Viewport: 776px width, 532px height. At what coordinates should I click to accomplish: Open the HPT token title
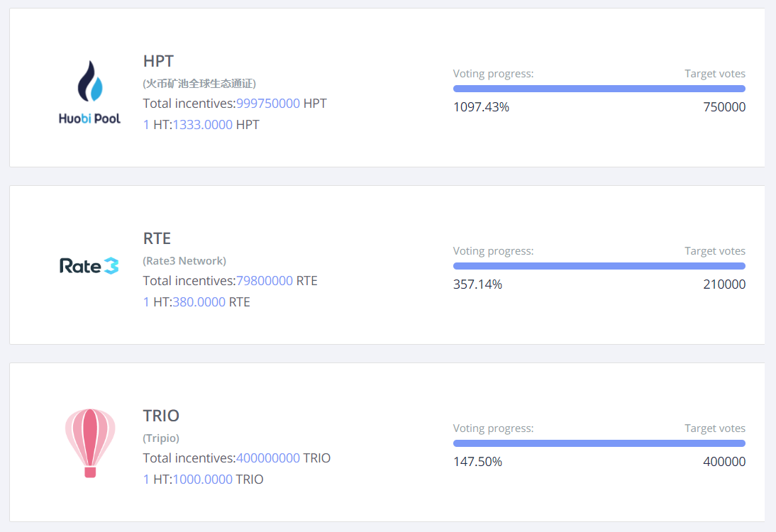158,61
